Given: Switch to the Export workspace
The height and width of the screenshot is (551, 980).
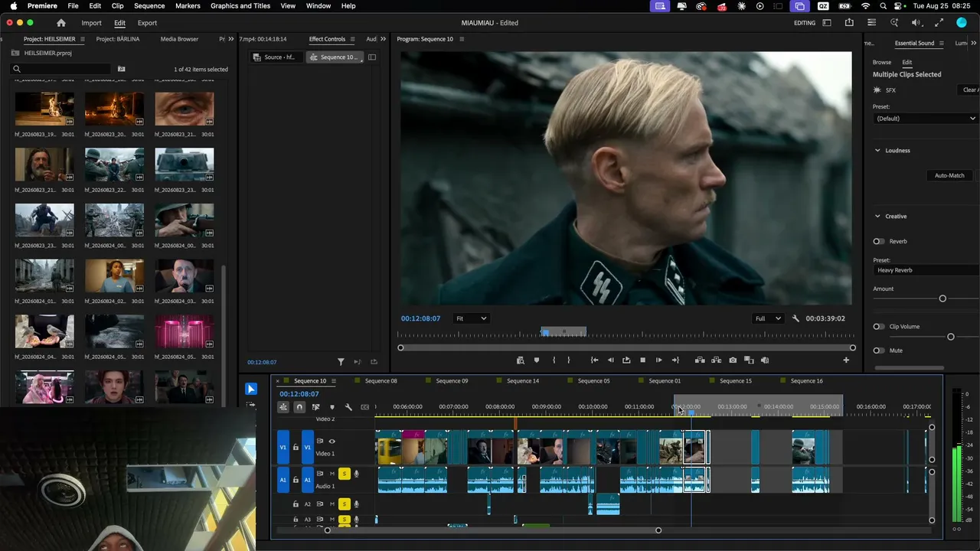Looking at the screenshot, I should click(147, 23).
